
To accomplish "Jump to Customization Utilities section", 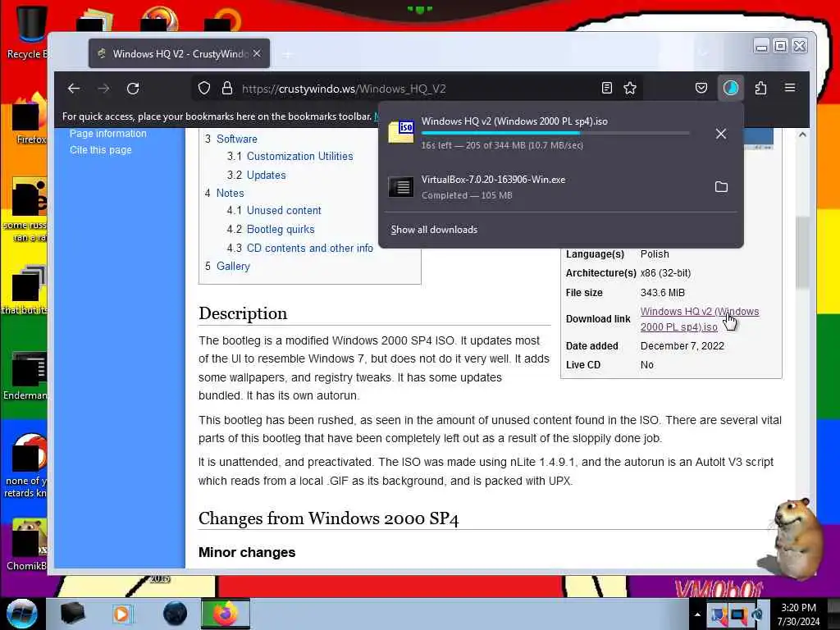I will (299, 157).
